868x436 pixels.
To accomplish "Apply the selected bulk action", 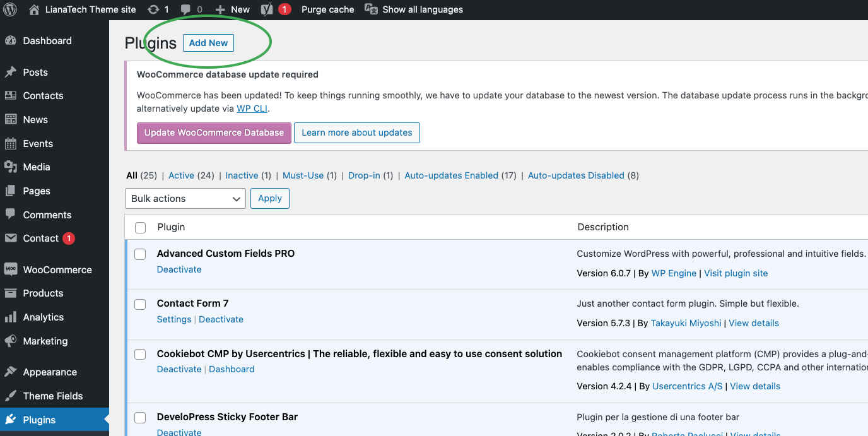I will (270, 198).
